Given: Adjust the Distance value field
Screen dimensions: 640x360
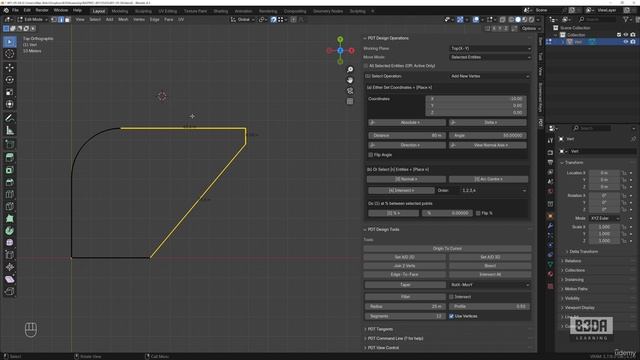Looking at the screenshot, I should [407, 136].
